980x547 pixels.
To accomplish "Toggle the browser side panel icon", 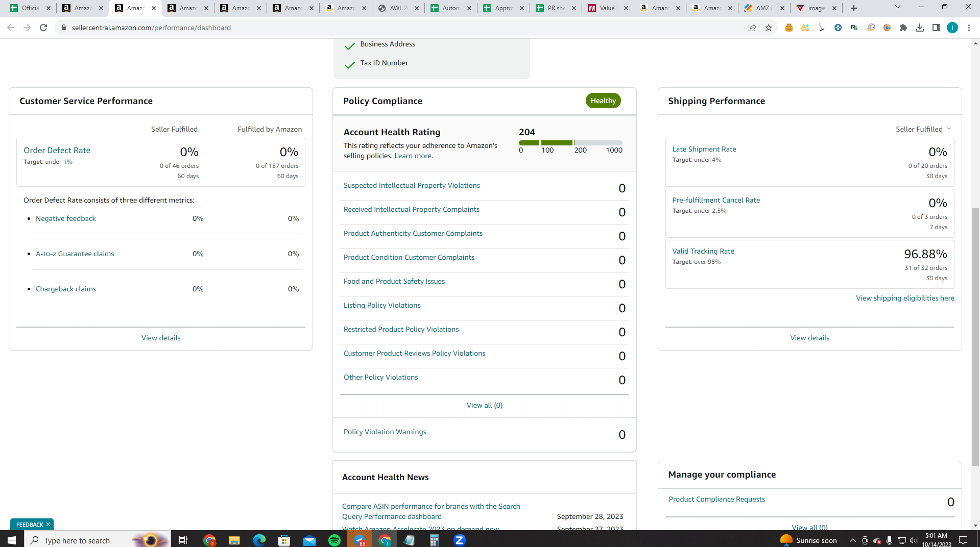I will pyautogui.click(x=936, y=28).
